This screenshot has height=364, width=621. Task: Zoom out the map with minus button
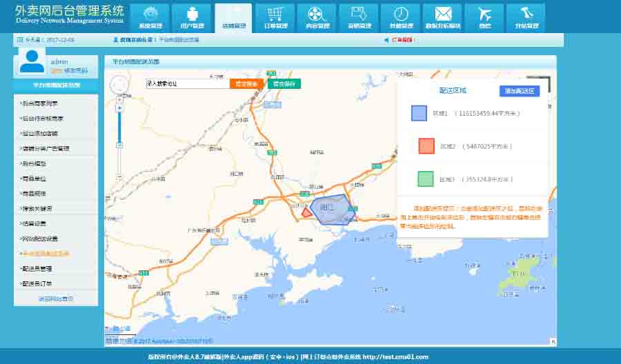[119, 145]
